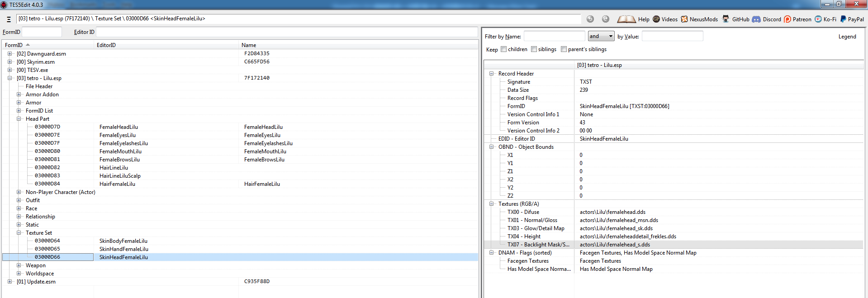Select record 03000D7D FemaleHeadLilu
Image resolution: width=868 pixels, height=298 pixels.
240,127
